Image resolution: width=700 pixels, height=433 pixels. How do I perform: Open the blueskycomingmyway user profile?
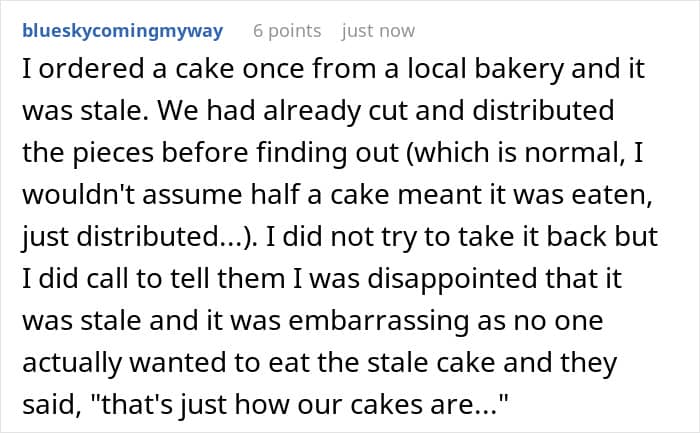click(123, 31)
